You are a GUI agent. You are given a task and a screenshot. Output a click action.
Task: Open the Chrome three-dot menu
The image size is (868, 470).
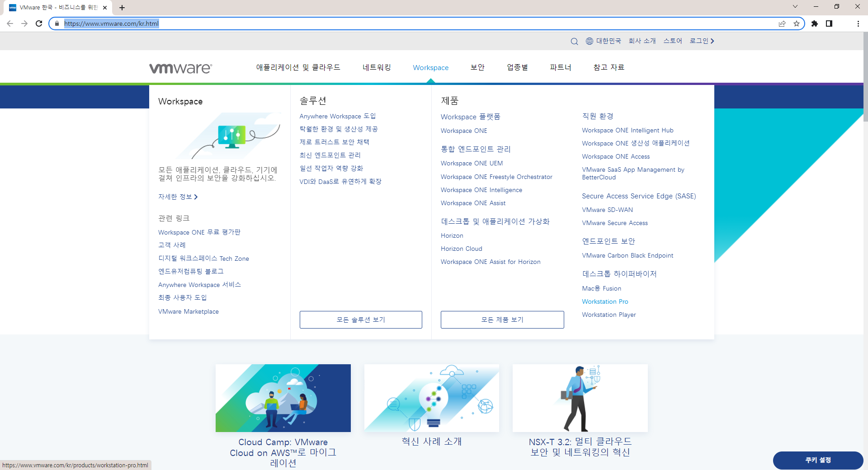coord(858,23)
